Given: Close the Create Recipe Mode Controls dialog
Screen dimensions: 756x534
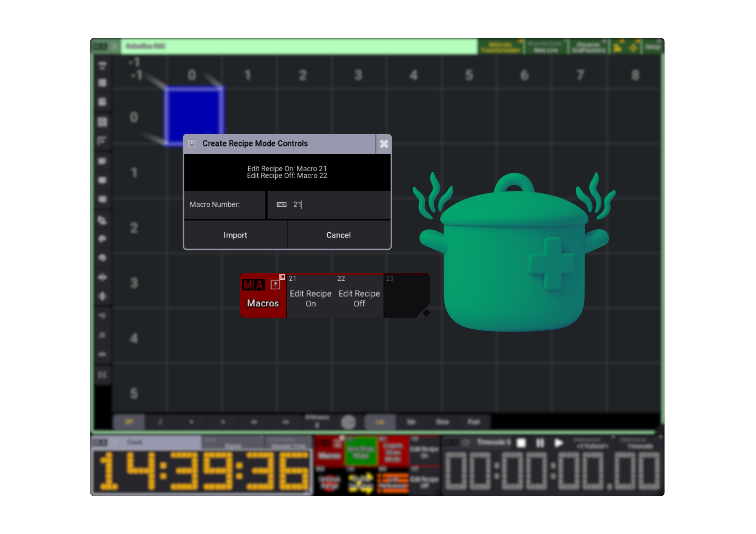Looking at the screenshot, I should click(384, 144).
